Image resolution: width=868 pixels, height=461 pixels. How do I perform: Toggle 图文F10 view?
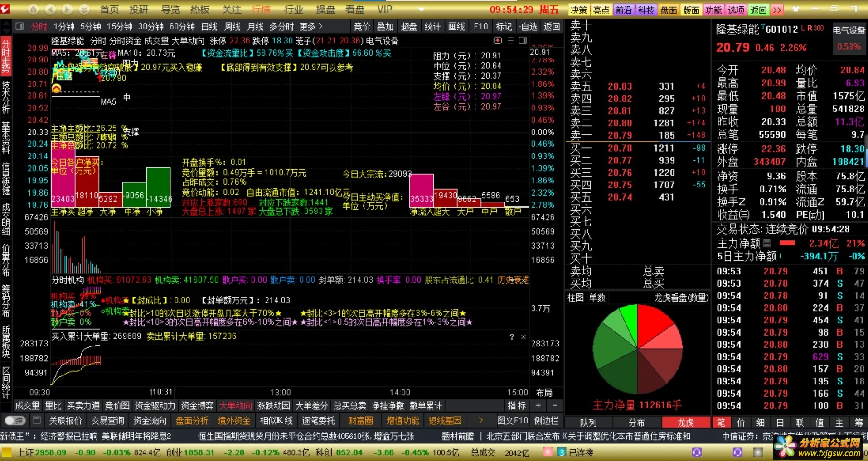512,421
